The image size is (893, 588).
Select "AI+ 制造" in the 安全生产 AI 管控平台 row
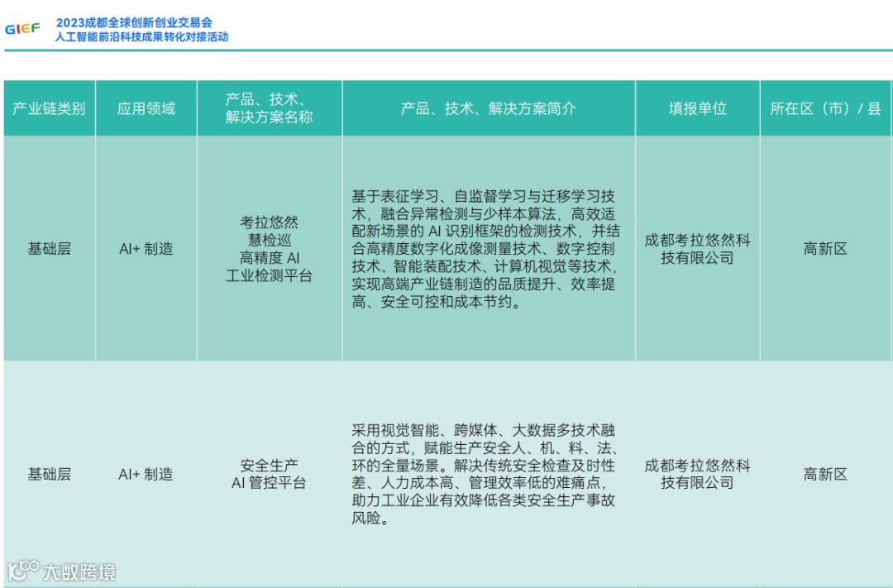click(x=146, y=474)
